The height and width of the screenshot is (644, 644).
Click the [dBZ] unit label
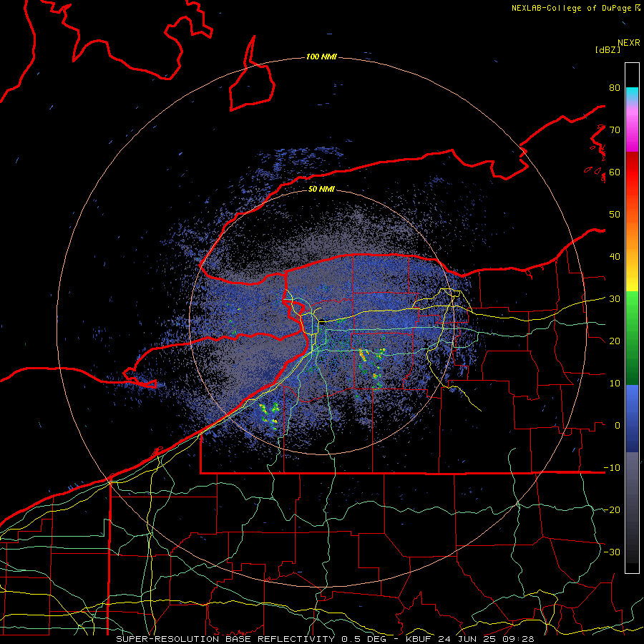pos(608,50)
